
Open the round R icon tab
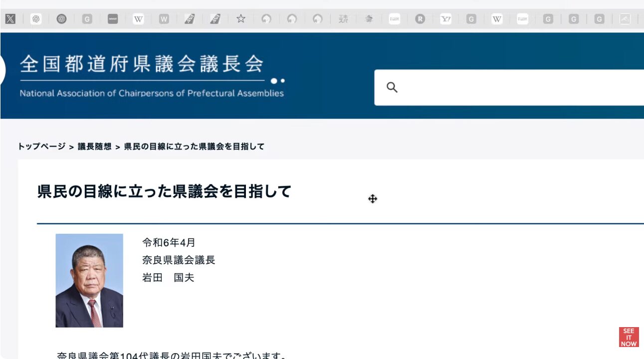420,19
